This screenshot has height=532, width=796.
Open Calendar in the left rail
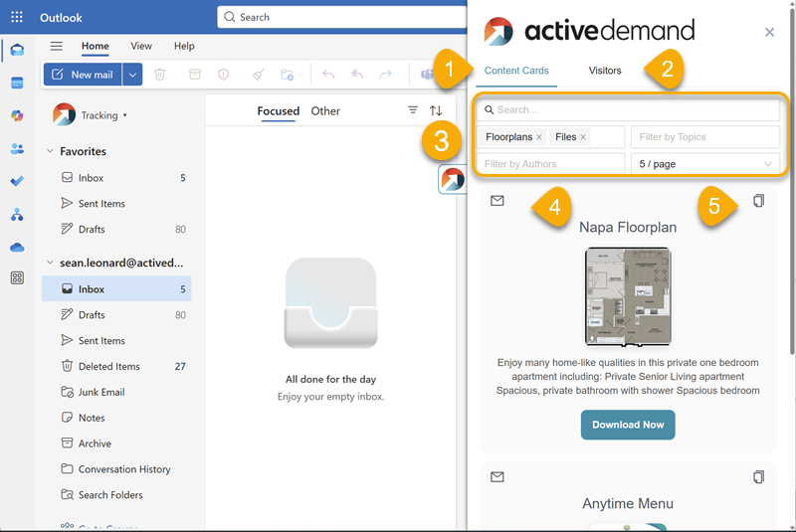point(17,83)
